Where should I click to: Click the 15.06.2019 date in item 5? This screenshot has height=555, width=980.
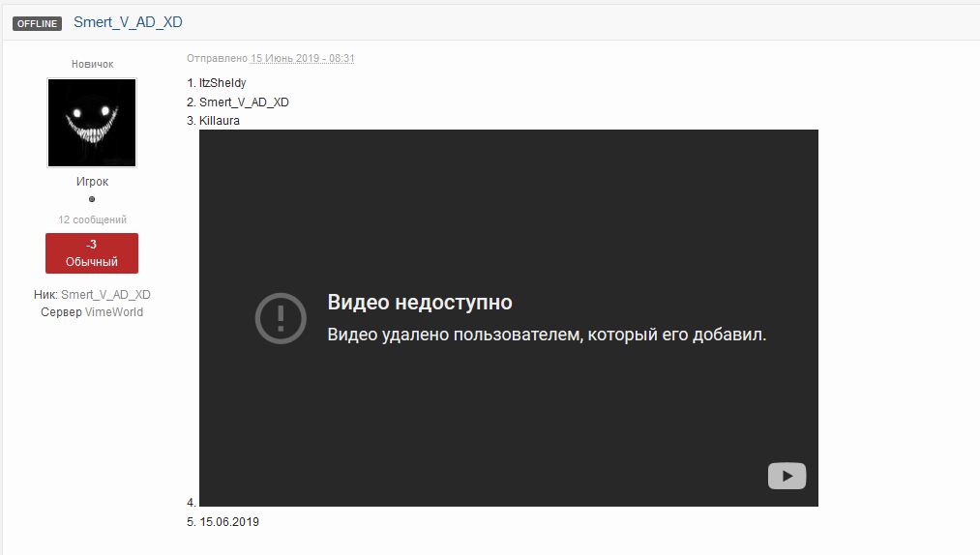[x=229, y=522]
